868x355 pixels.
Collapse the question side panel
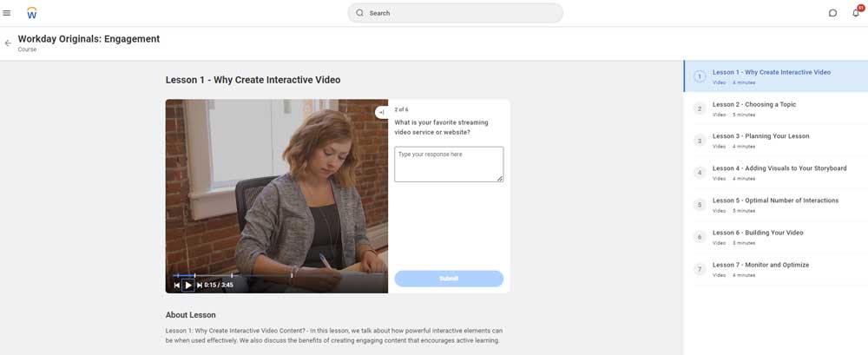pyautogui.click(x=381, y=112)
